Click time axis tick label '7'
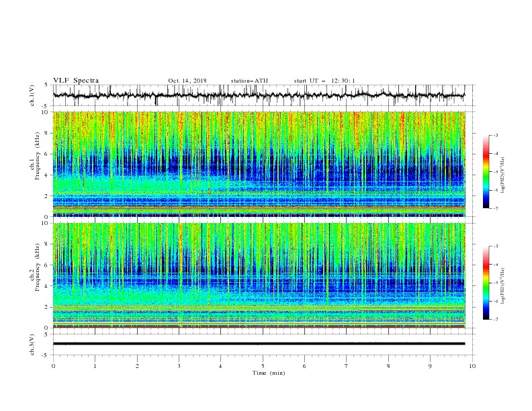 [x=347, y=366]
